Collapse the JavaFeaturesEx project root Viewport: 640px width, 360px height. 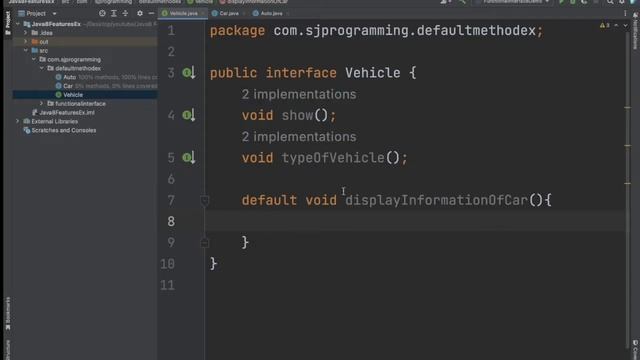click(x=18, y=24)
